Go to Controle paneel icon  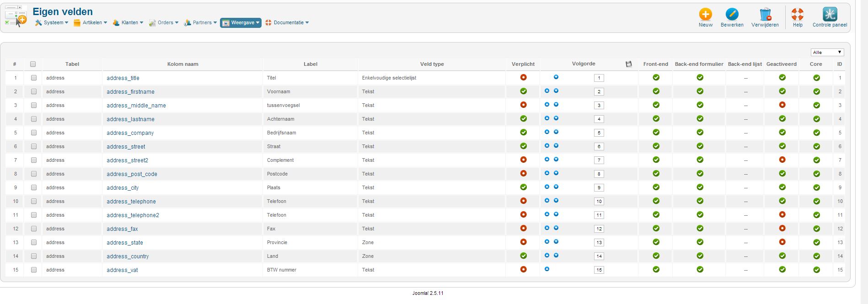[830, 14]
